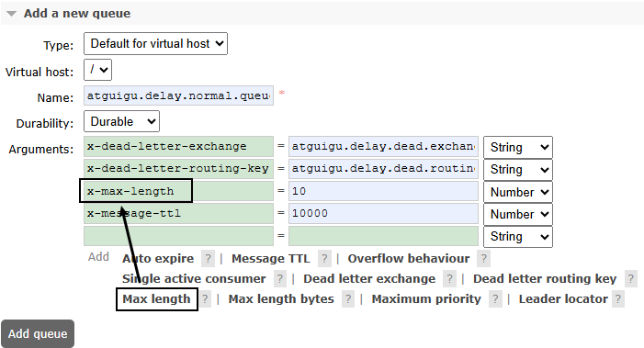
Task: Open type dropdown for x-dead-letter-routing-key row
Action: [518, 170]
